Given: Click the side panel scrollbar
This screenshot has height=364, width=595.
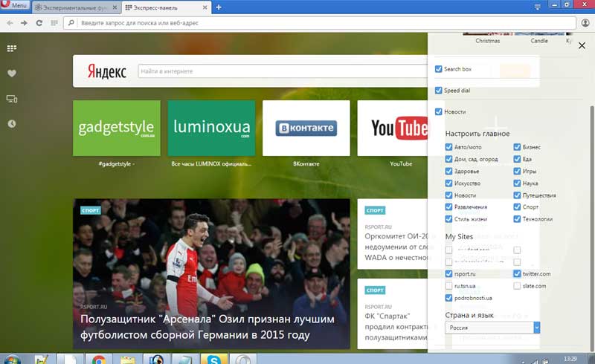Looking at the screenshot, I should coord(592,227).
